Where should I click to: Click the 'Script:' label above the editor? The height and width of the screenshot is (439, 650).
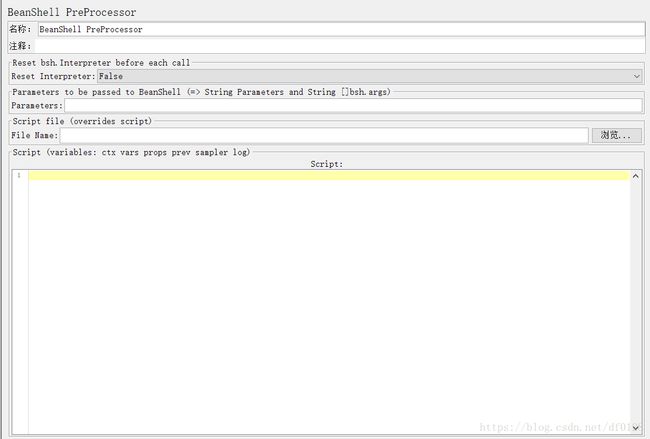coord(327,164)
